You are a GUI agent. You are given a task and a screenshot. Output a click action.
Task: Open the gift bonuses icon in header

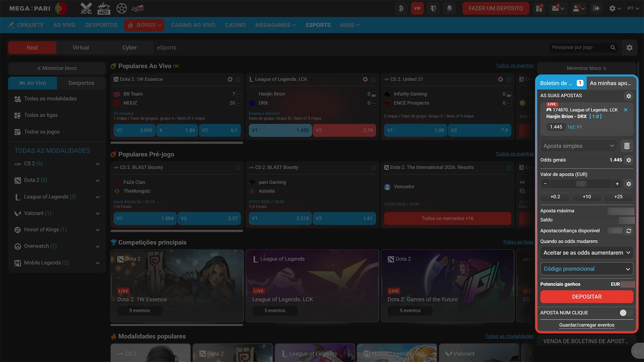tap(539, 8)
